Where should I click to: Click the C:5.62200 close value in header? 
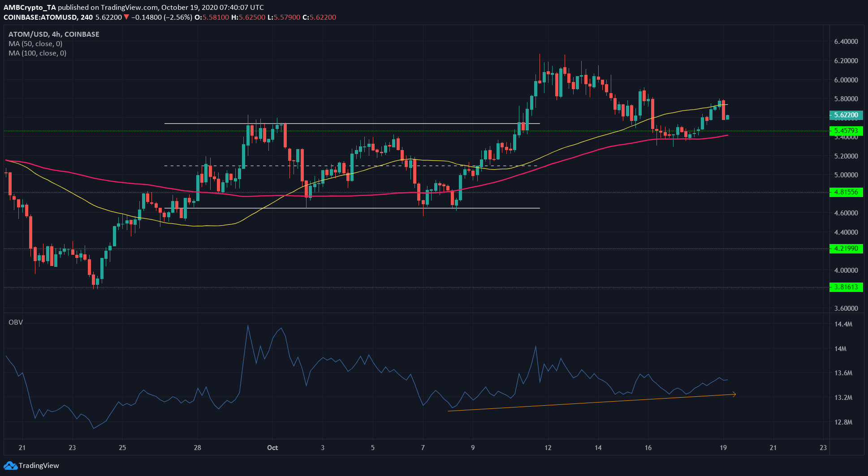pyautogui.click(x=319, y=17)
